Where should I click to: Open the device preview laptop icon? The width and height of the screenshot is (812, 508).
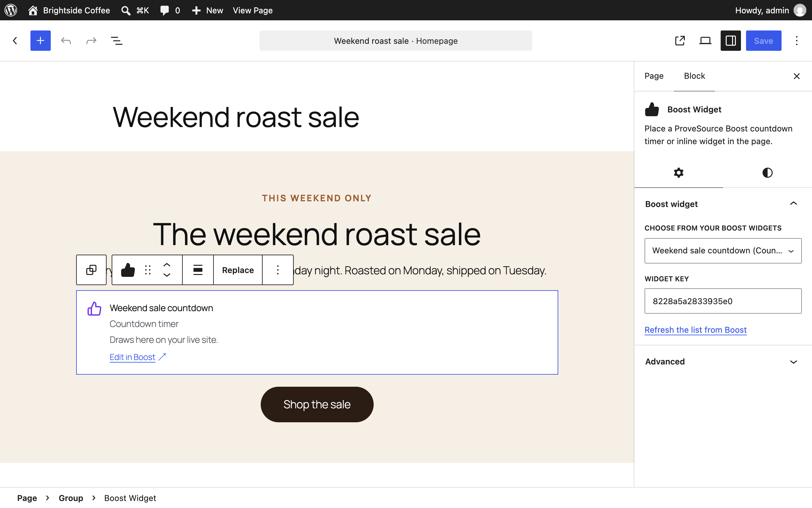click(x=705, y=41)
